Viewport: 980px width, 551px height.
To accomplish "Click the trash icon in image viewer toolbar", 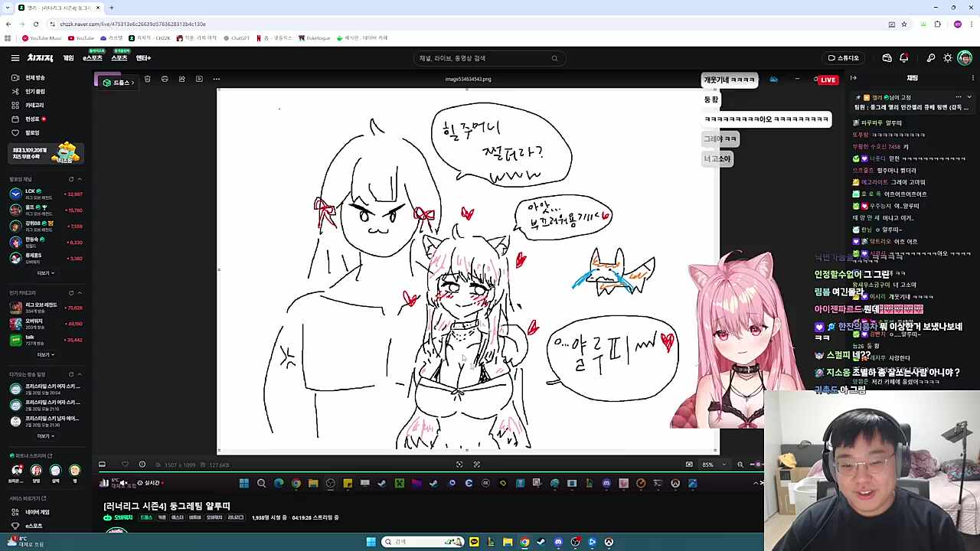I will coord(147,79).
